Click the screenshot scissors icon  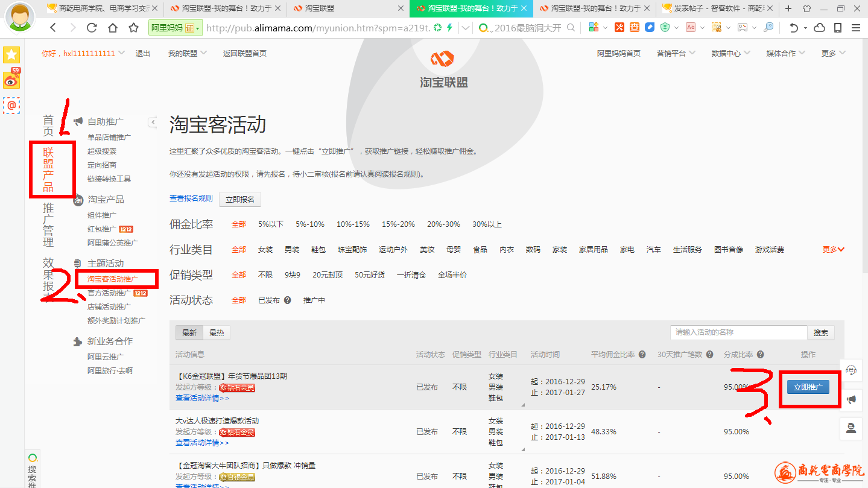717,28
